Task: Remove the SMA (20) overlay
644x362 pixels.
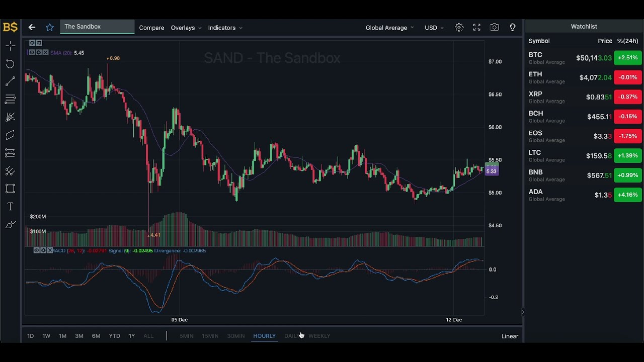Action: pyautogui.click(x=46, y=52)
